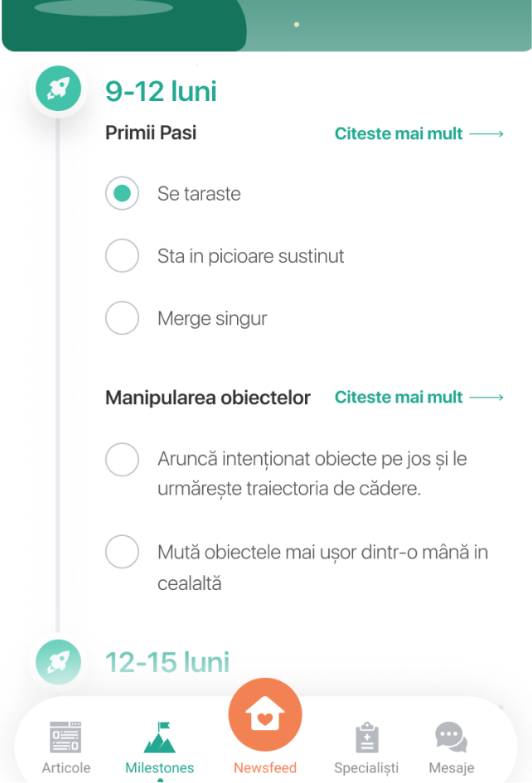Switch to the Specialiști tab label
This screenshot has height=783, width=532.
click(x=366, y=768)
